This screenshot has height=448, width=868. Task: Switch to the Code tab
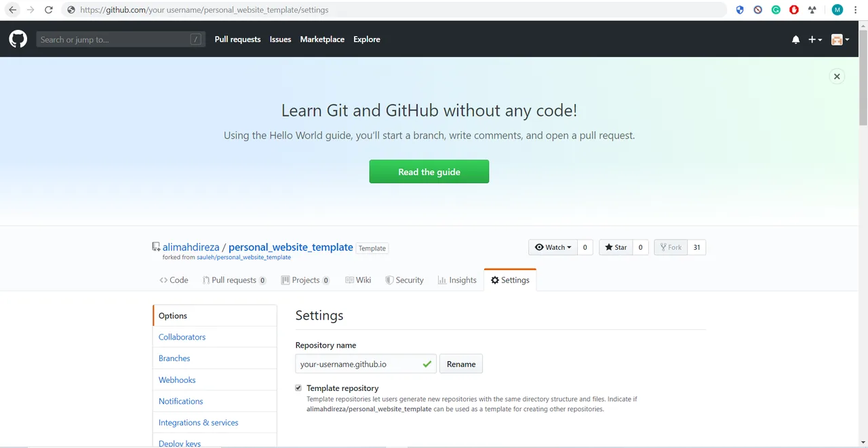pyautogui.click(x=174, y=280)
